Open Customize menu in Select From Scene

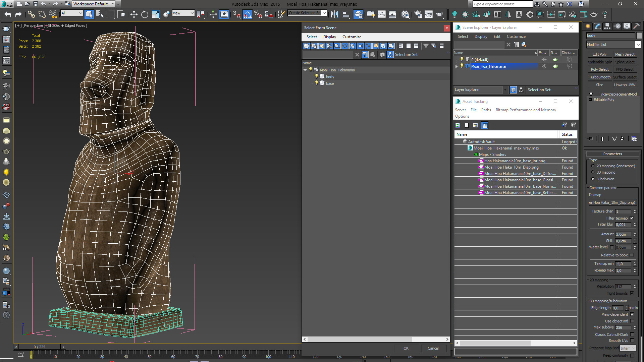tap(352, 37)
